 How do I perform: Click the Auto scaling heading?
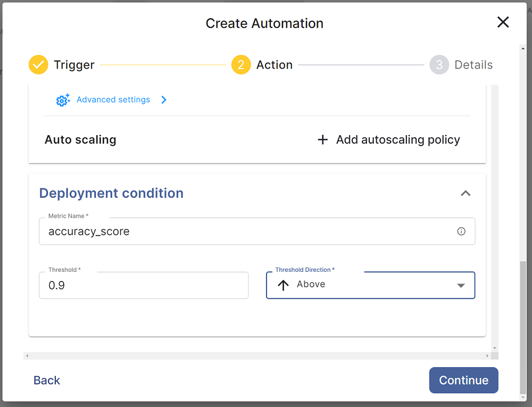pyautogui.click(x=80, y=140)
